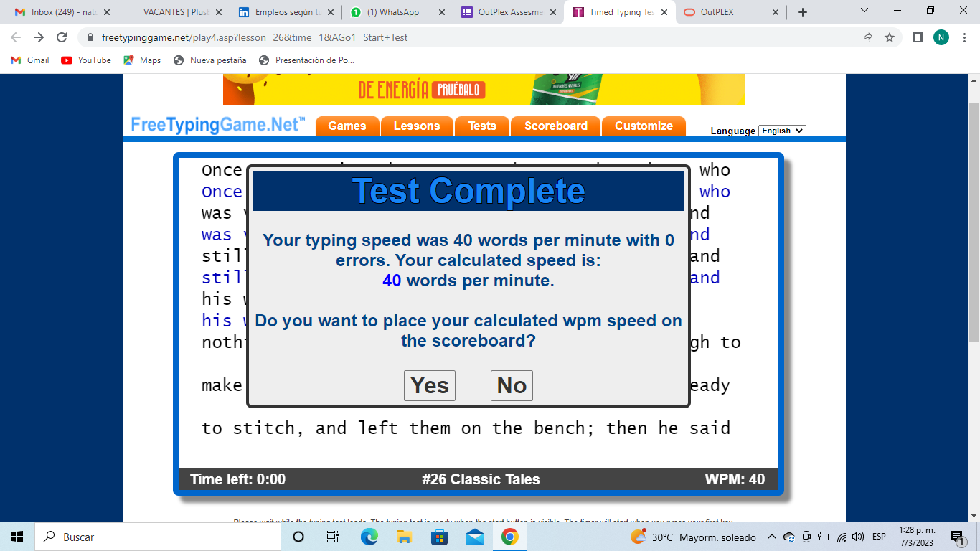Click Yes to post score to scoreboard

pos(430,385)
